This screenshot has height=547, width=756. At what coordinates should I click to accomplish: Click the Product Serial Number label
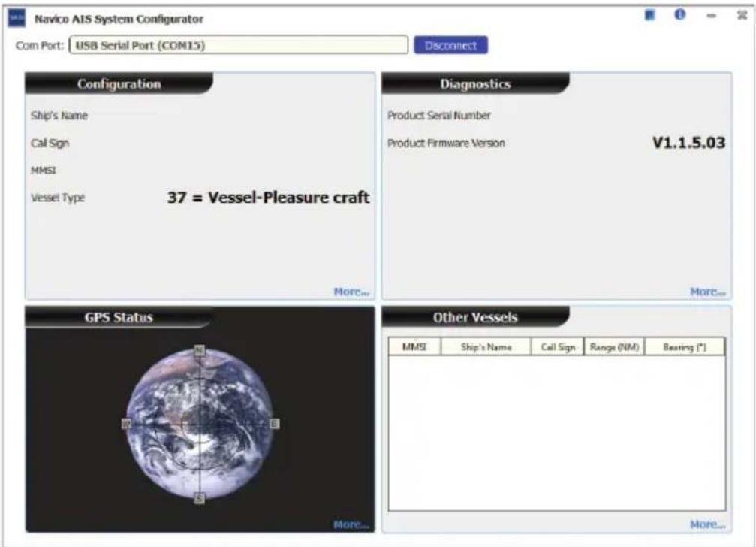pyautogui.click(x=439, y=116)
